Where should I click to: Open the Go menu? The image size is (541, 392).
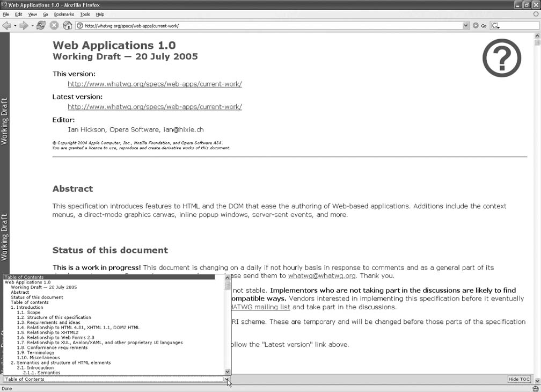46,14
